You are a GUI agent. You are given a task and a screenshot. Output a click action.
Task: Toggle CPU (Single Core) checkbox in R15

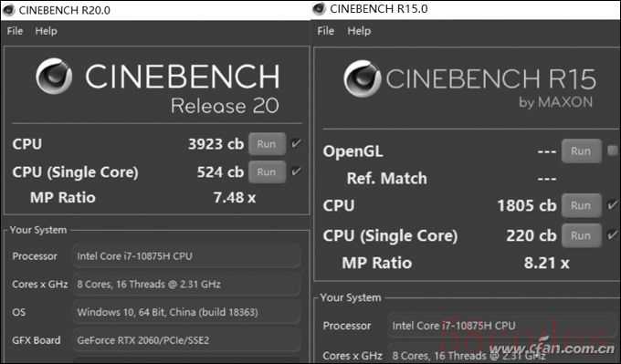click(612, 235)
